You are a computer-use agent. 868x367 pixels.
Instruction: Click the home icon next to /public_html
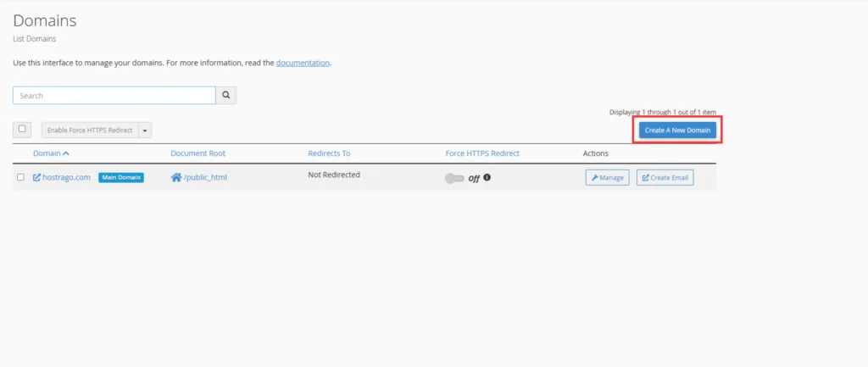(x=176, y=178)
